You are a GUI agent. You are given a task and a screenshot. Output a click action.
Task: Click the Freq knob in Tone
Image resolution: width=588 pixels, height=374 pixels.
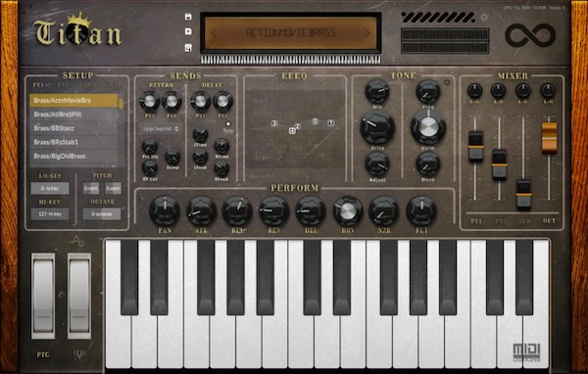[x=428, y=92]
